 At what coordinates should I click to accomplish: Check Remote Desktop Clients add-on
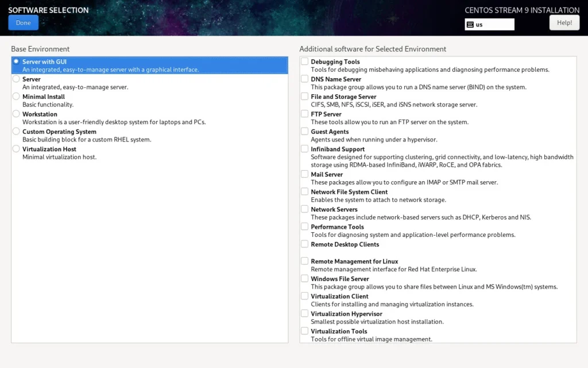click(x=305, y=244)
